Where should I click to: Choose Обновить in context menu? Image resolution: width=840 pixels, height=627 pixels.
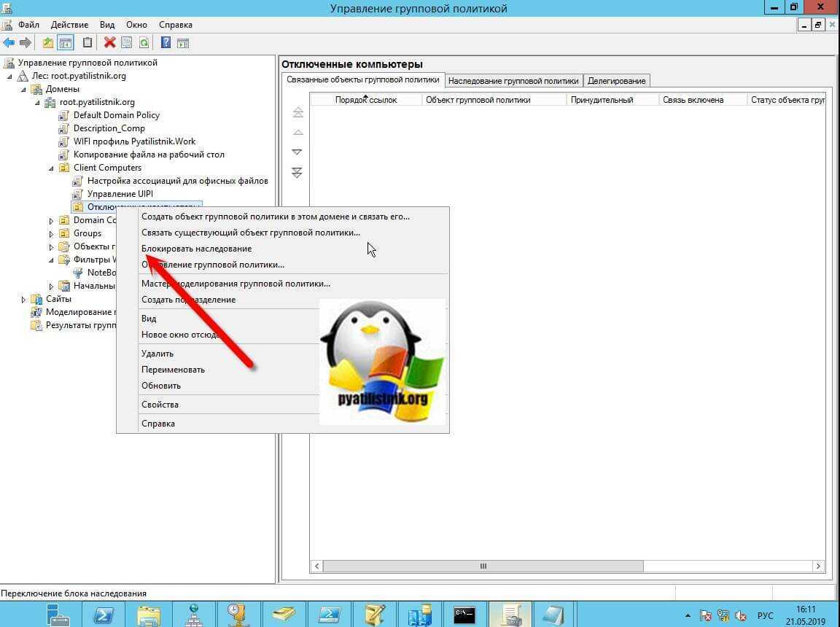(219, 386)
